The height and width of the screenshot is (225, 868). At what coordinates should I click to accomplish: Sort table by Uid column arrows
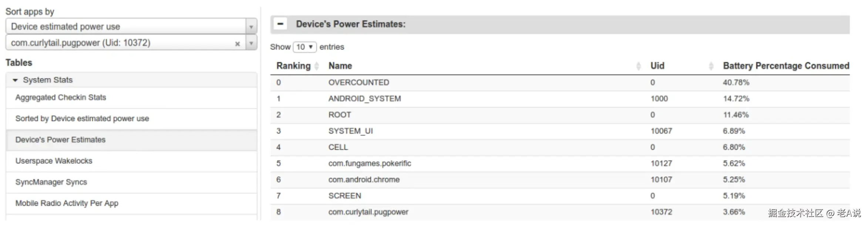(711, 66)
